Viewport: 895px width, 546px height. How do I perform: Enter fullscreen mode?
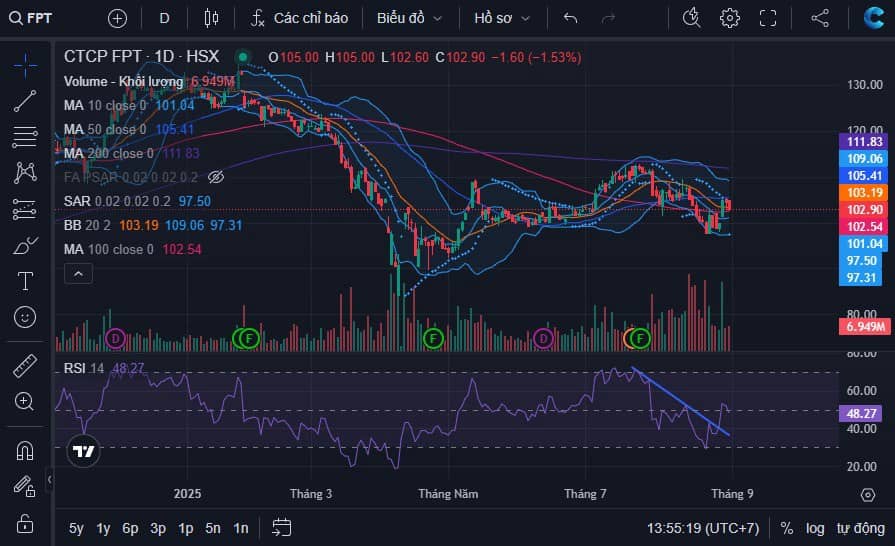tap(768, 18)
